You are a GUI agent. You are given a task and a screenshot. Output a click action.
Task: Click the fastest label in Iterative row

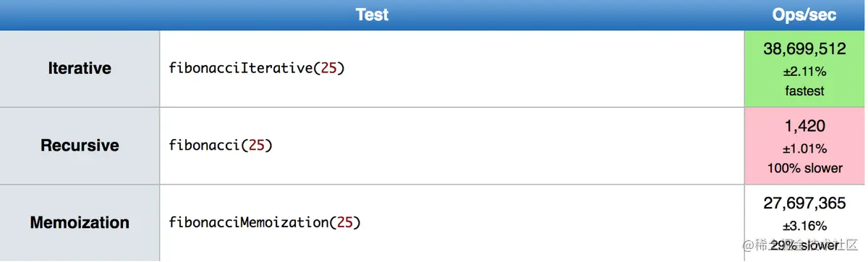pos(804,91)
